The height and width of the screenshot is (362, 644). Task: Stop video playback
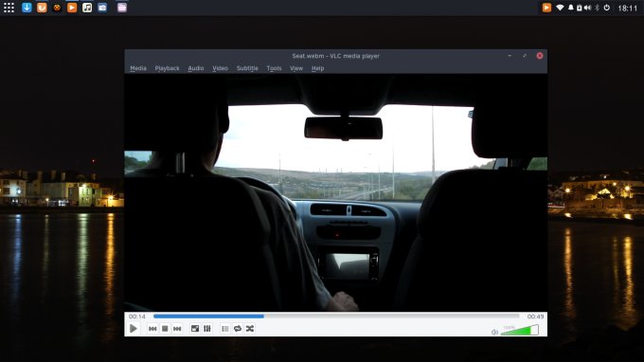point(165,329)
